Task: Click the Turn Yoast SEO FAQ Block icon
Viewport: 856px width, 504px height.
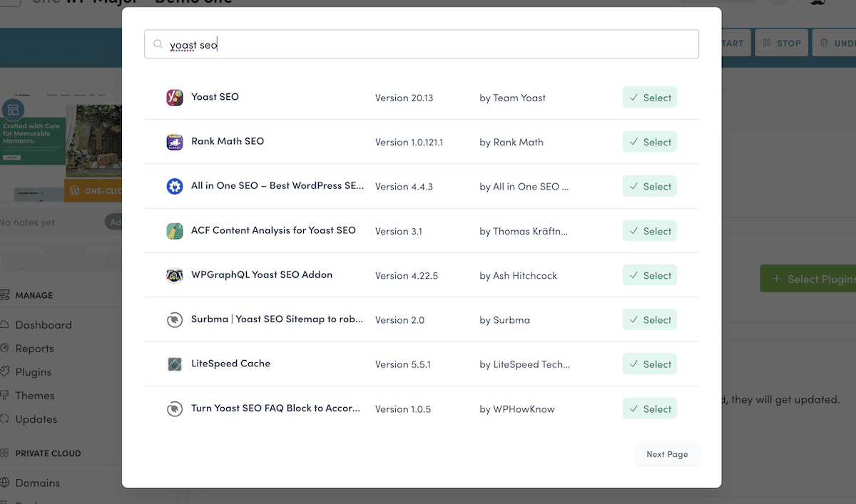Action: pyautogui.click(x=175, y=409)
